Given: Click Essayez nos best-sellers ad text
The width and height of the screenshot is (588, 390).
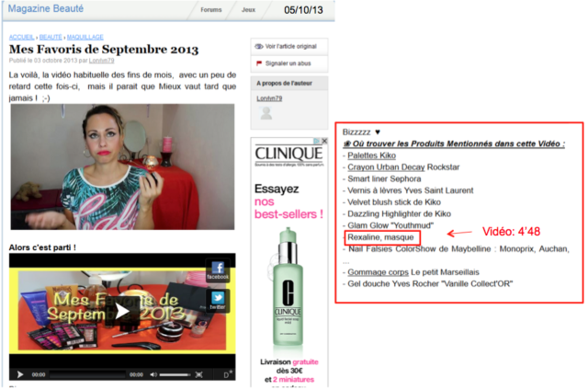Looking at the screenshot, I should coord(288,201).
